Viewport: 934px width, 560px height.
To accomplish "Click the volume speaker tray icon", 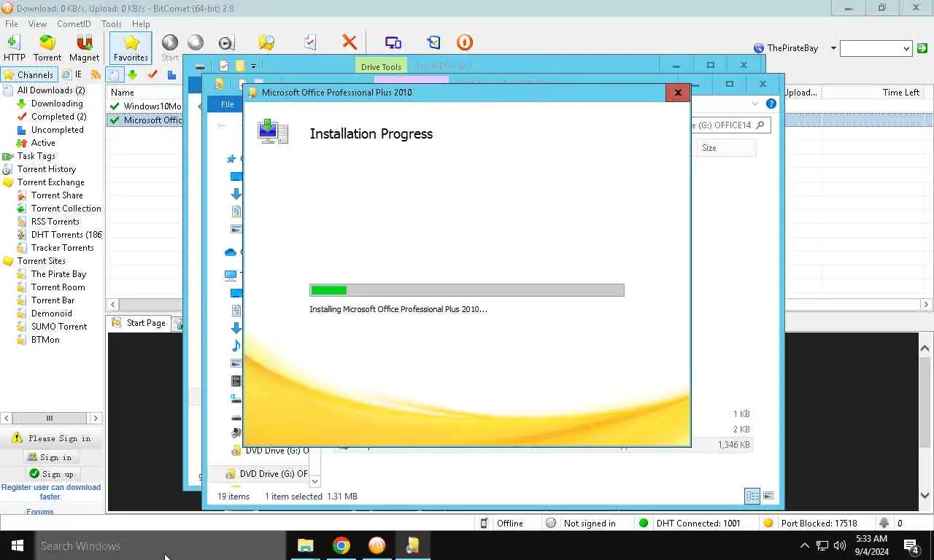I will pos(840,545).
